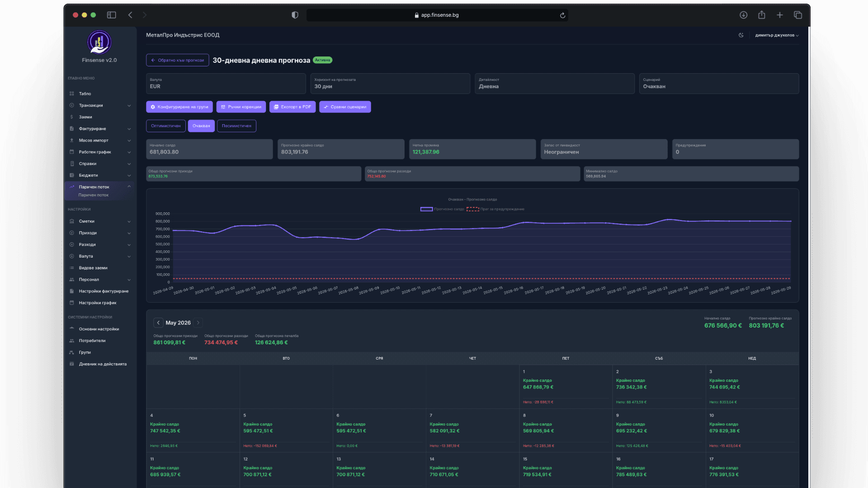
Task: Click the Finsense logo icon
Action: coord(99,42)
